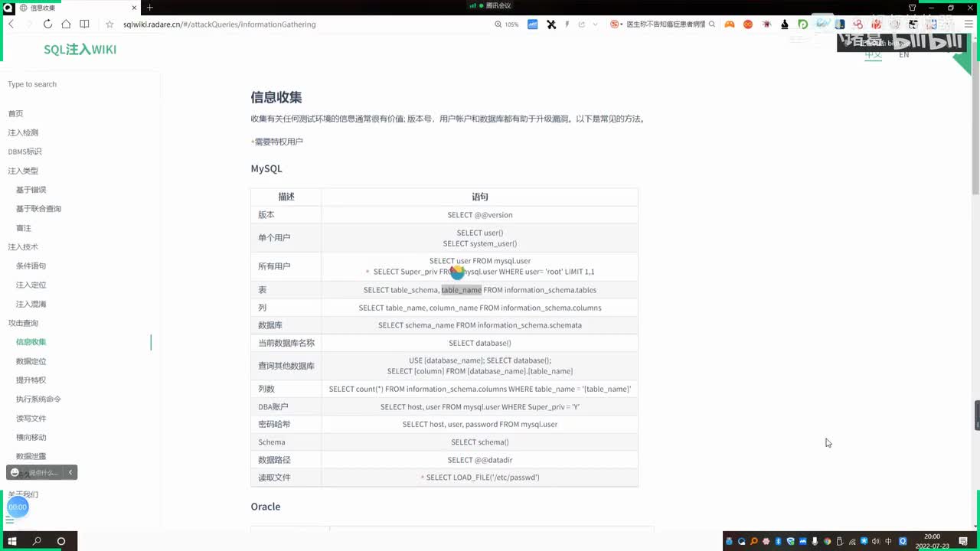
Task: Open Windows taskbar search
Action: [x=37, y=541]
